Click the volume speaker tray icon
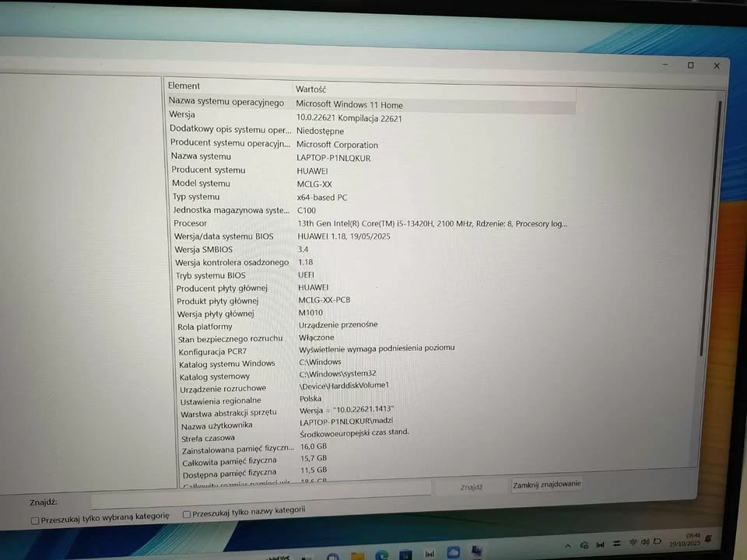This screenshot has height=560, width=747. point(645,542)
